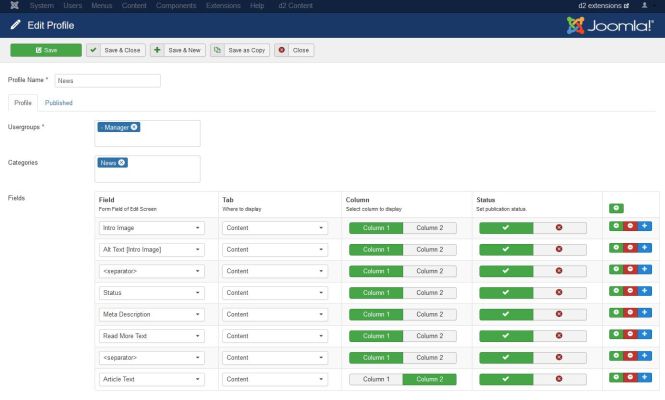The image size is (665, 400).
Task: Click blue move handle on Article Text row
Action: pos(644,378)
